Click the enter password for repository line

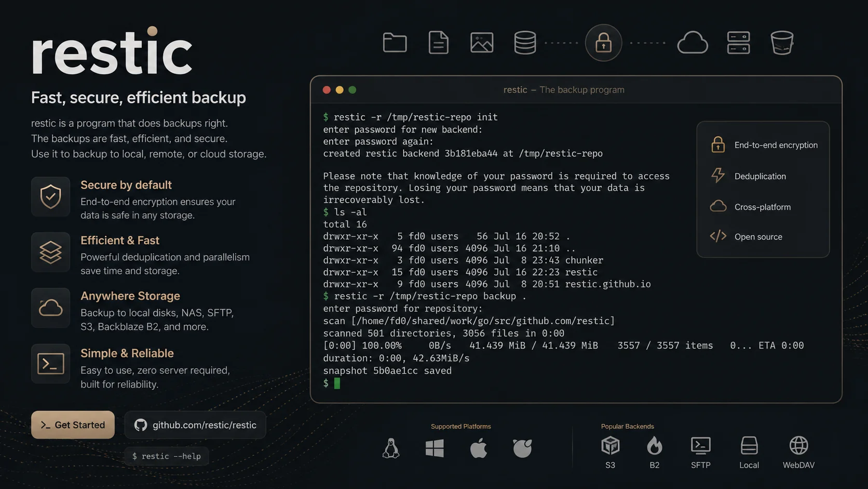pos(403,309)
